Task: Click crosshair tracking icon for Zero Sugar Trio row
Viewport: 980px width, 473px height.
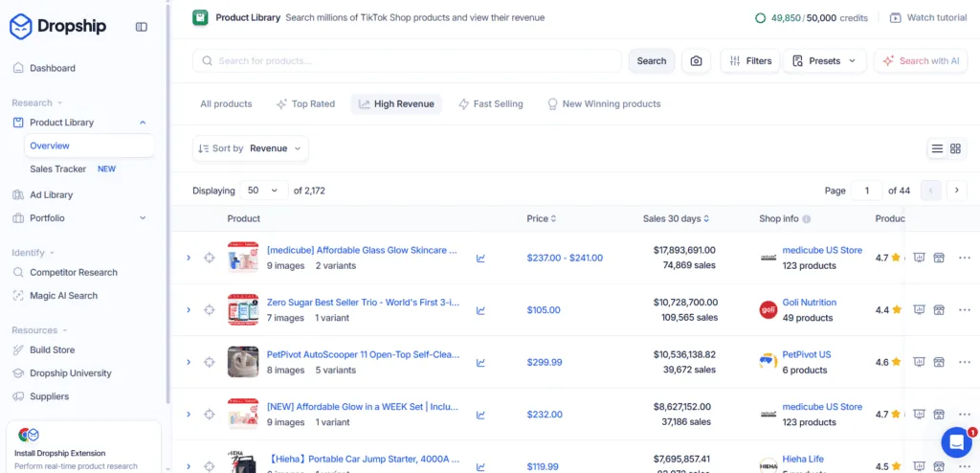Action: (210, 309)
